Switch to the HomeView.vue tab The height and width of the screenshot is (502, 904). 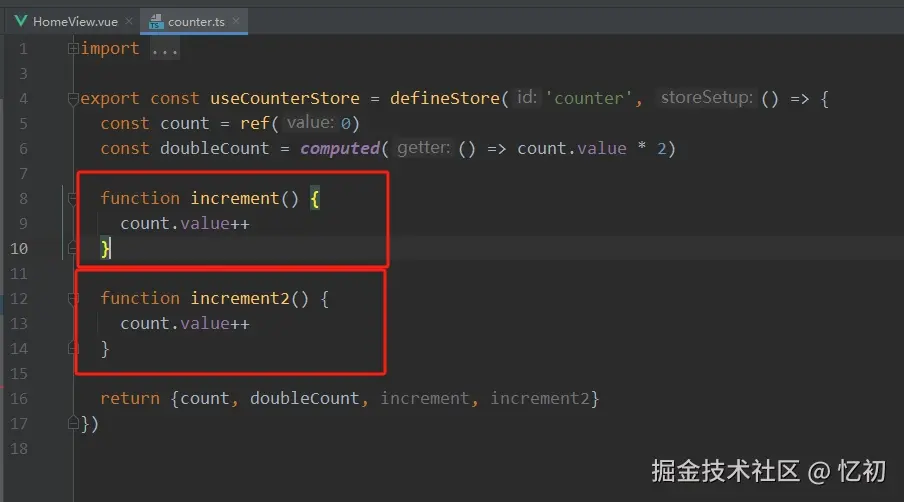click(75, 21)
